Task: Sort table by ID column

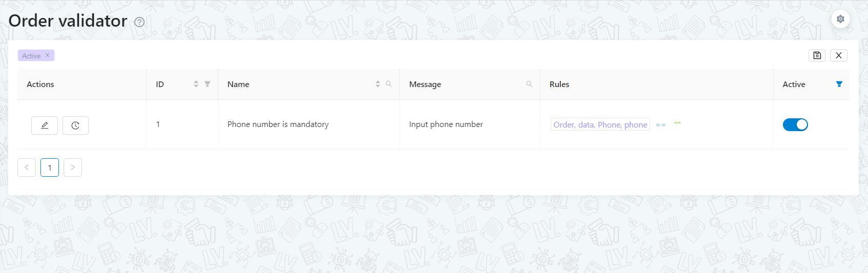Action: click(196, 84)
